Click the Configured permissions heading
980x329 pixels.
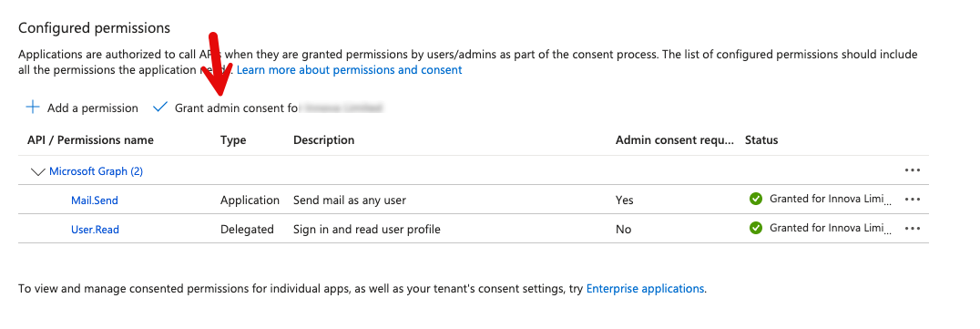pyautogui.click(x=95, y=28)
